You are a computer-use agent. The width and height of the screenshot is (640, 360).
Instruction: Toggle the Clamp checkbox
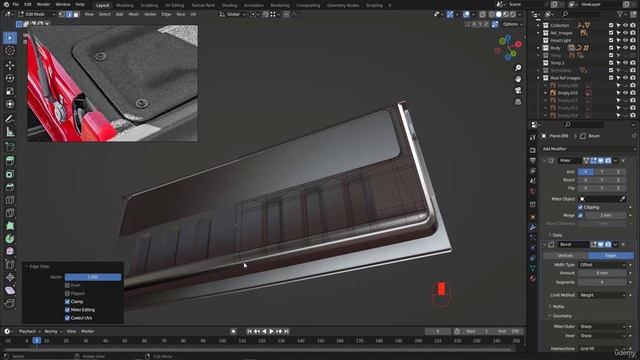[x=67, y=302]
